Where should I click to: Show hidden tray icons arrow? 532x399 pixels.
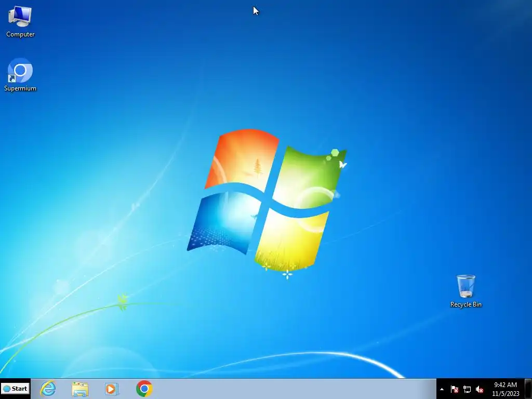(442, 389)
